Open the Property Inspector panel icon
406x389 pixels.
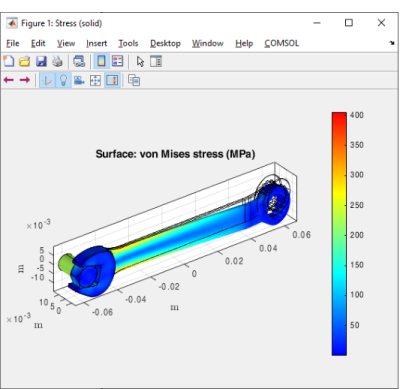156,61
